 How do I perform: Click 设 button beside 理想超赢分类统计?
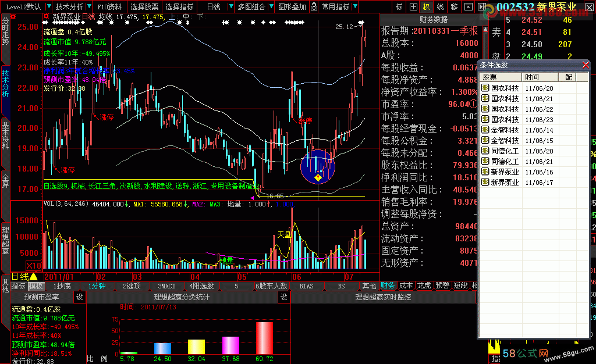click(284, 297)
